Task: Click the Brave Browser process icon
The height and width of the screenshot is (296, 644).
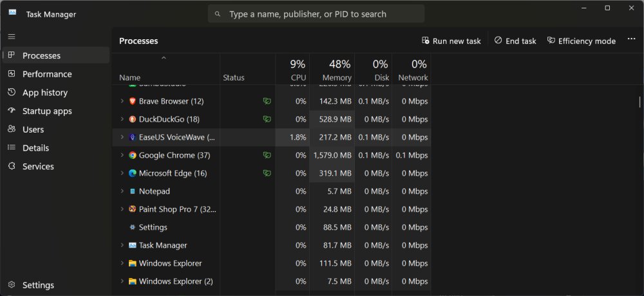Action: click(x=133, y=101)
